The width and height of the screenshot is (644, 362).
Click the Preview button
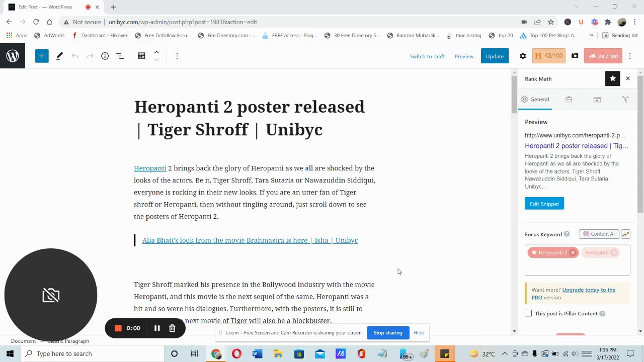pos(464,56)
